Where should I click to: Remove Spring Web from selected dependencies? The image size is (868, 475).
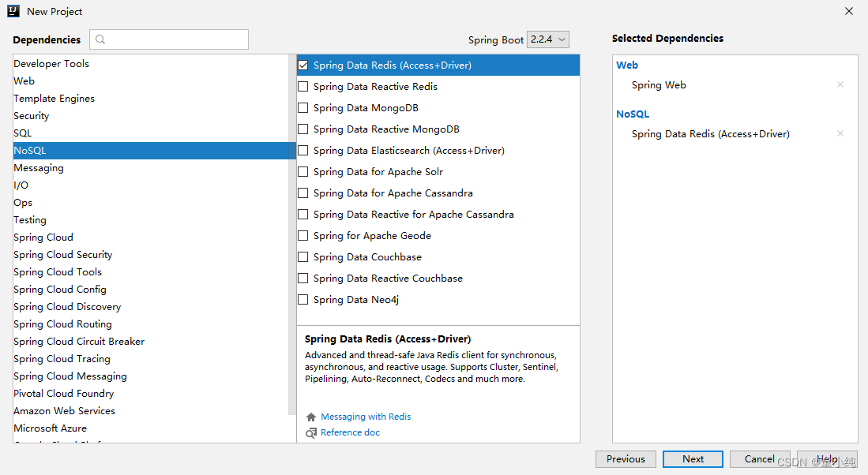[x=840, y=85]
